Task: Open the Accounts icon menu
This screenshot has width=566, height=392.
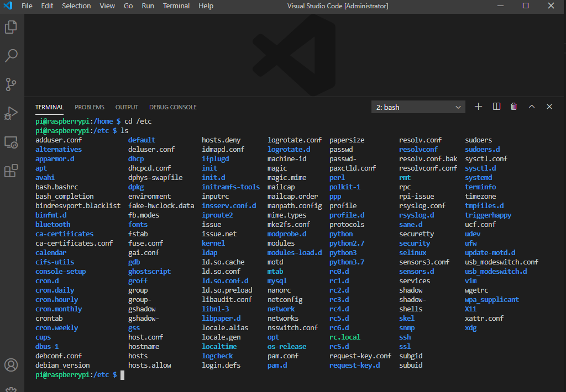Action: [x=11, y=365]
